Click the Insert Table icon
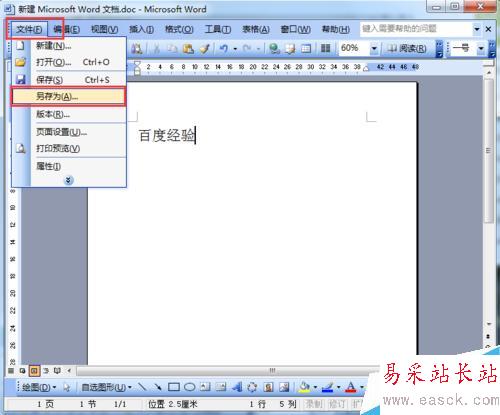Image resolution: width=500 pixels, height=415 pixels. (x=306, y=49)
